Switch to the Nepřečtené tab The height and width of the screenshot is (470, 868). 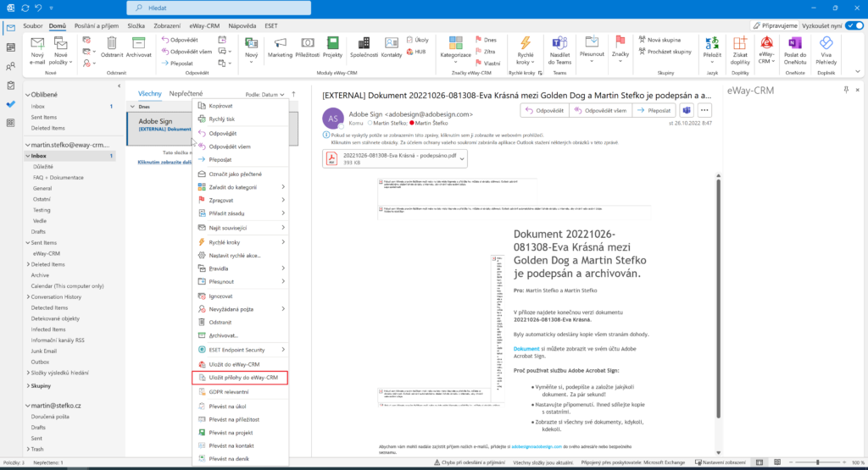pos(186,93)
